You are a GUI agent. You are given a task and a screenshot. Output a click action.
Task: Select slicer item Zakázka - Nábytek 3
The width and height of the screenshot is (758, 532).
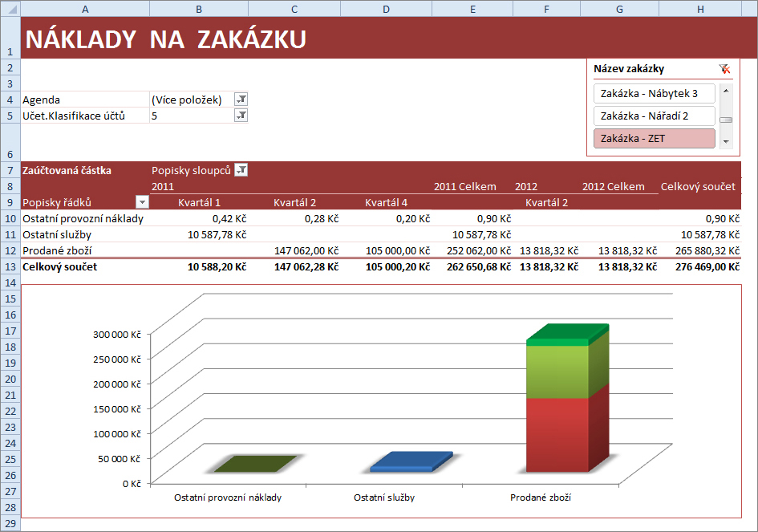(654, 94)
